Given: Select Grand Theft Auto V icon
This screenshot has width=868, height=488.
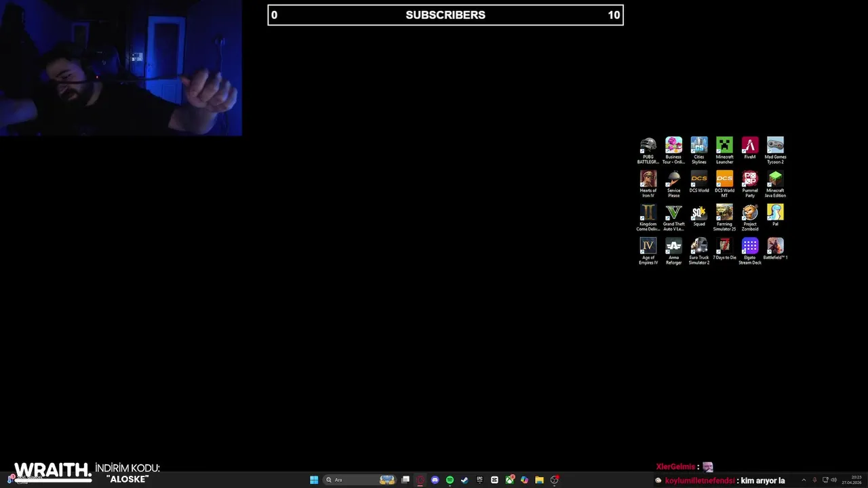Looking at the screenshot, I should (x=673, y=218).
